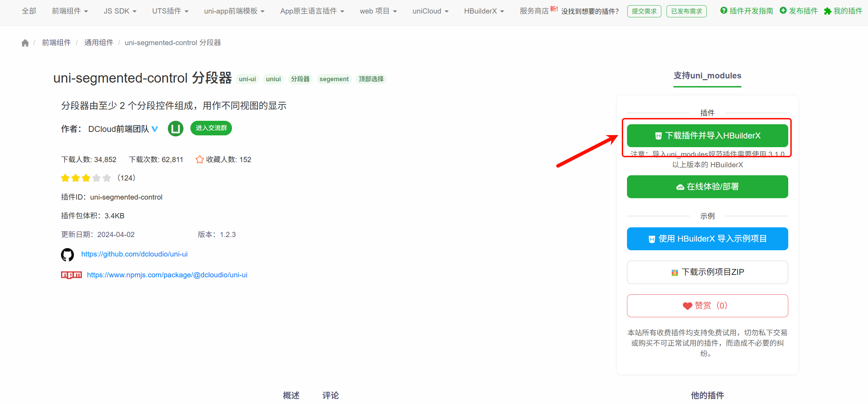Screen dimensions: 868x404
Task: Open the github.com/dcloudio/uni-ui link
Action: tap(135, 254)
